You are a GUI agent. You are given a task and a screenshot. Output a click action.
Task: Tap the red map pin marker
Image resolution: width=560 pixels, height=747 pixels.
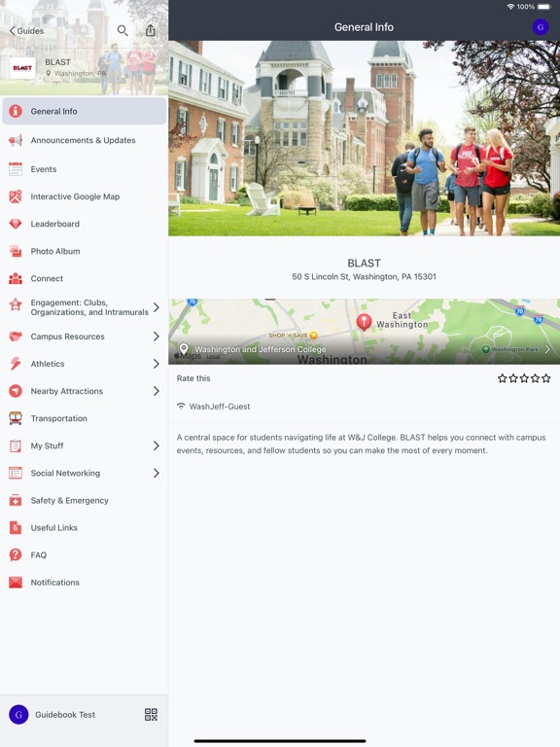coord(364,322)
